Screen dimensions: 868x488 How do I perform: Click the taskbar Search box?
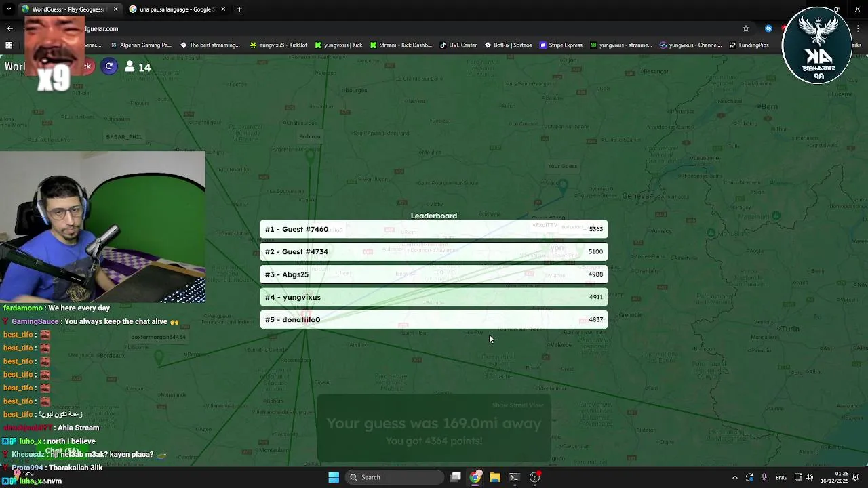click(395, 477)
